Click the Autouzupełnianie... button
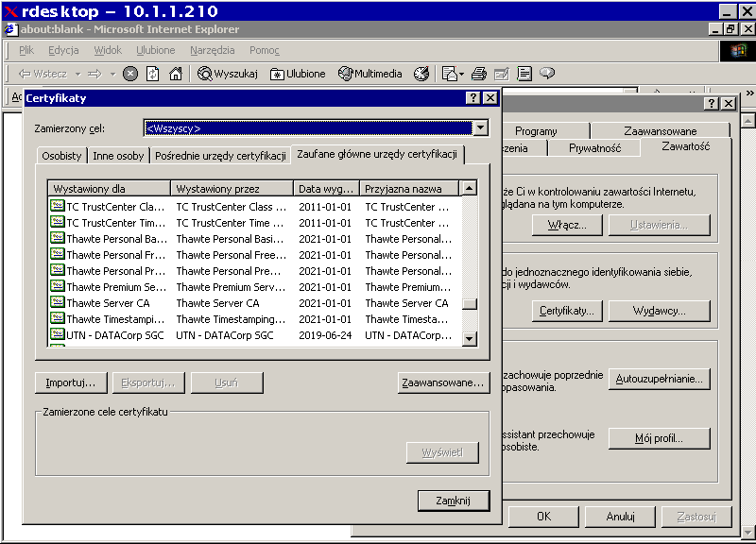The height and width of the screenshot is (544, 756). (x=659, y=379)
